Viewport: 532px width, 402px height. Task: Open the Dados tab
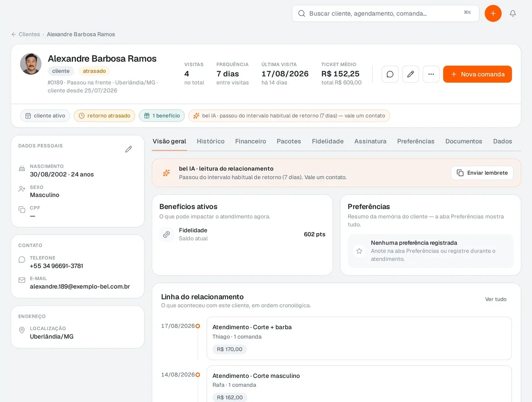[x=503, y=141]
